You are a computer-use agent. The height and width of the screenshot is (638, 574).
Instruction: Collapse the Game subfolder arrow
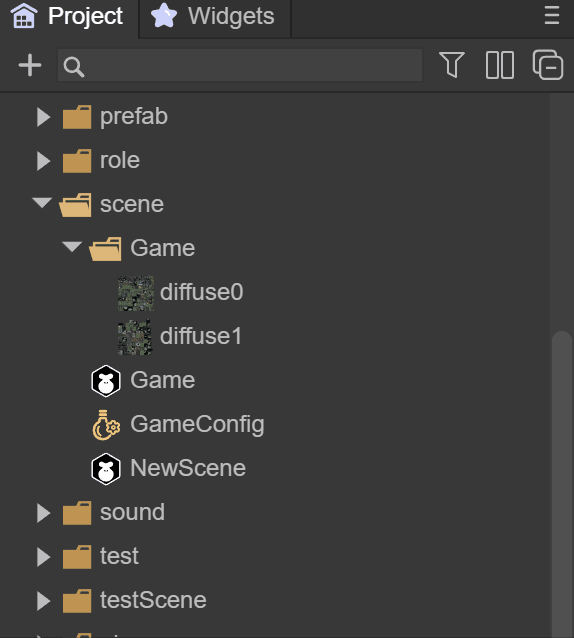coord(72,246)
